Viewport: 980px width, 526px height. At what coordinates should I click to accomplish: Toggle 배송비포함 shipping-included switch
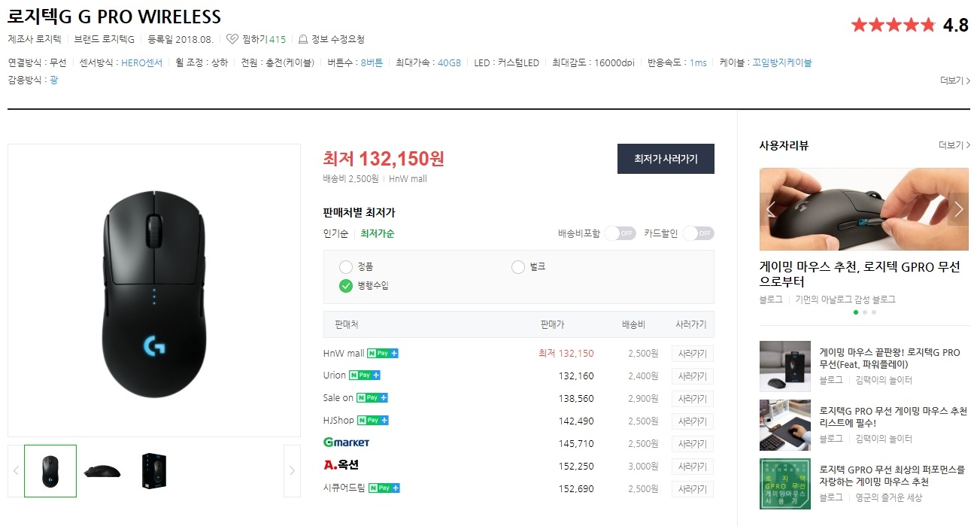coord(620,233)
